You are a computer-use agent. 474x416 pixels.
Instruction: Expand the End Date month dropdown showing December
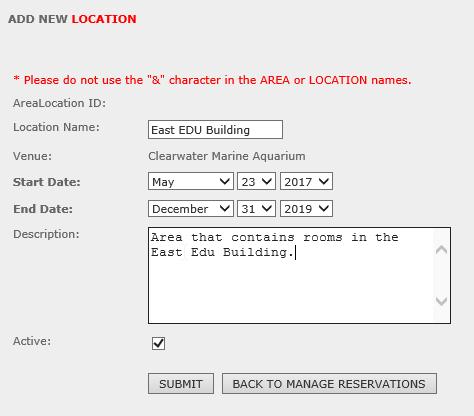191,209
